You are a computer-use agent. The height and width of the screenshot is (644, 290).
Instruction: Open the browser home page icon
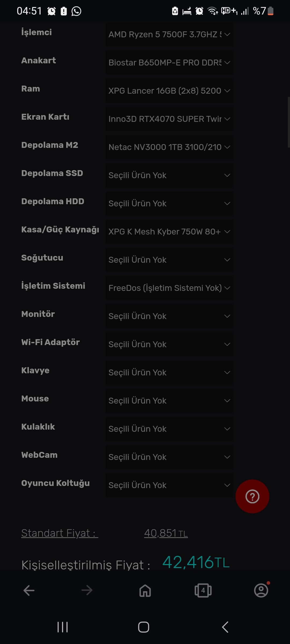(x=145, y=590)
